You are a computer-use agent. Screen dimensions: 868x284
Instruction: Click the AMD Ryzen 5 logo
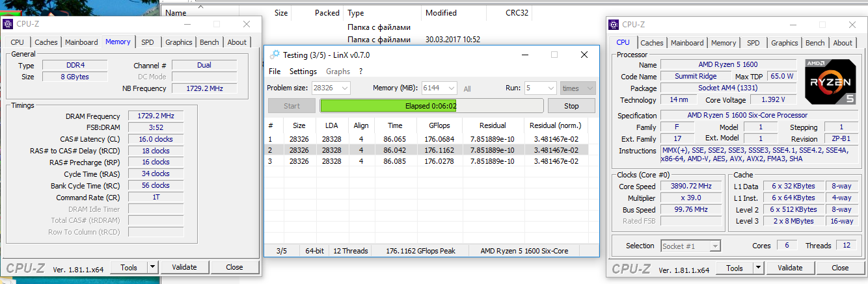(831, 81)
